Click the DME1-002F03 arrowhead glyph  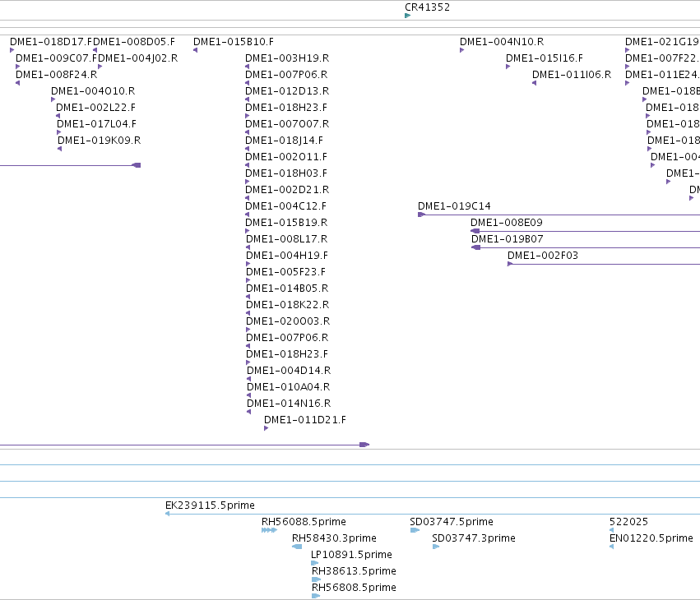click(x=510, y=264)
